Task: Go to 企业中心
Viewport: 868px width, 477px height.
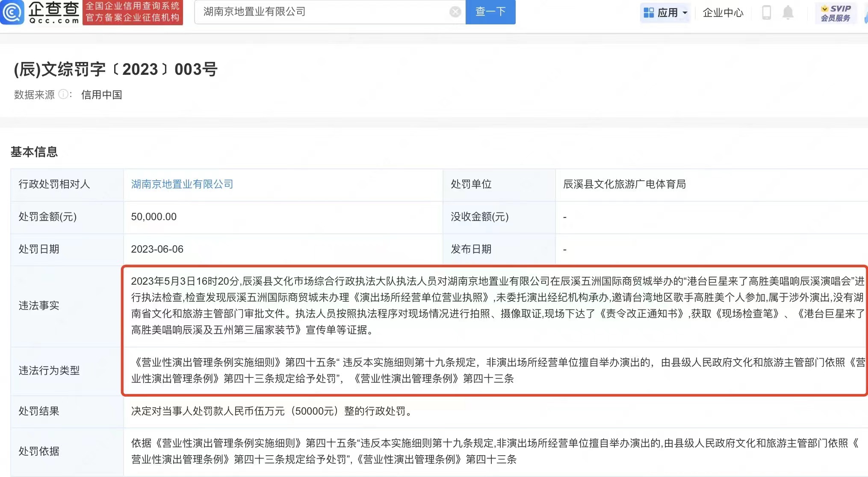Action: tap(723, 13)
